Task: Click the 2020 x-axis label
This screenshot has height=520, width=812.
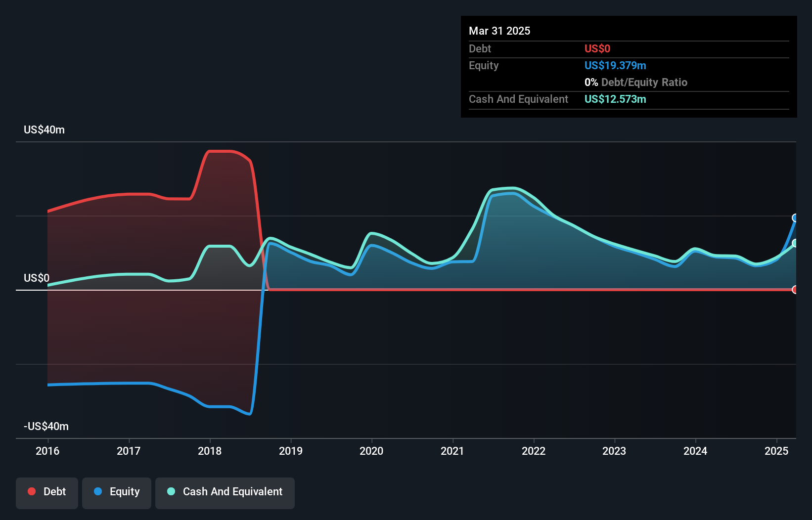Action: click(371, 451)
